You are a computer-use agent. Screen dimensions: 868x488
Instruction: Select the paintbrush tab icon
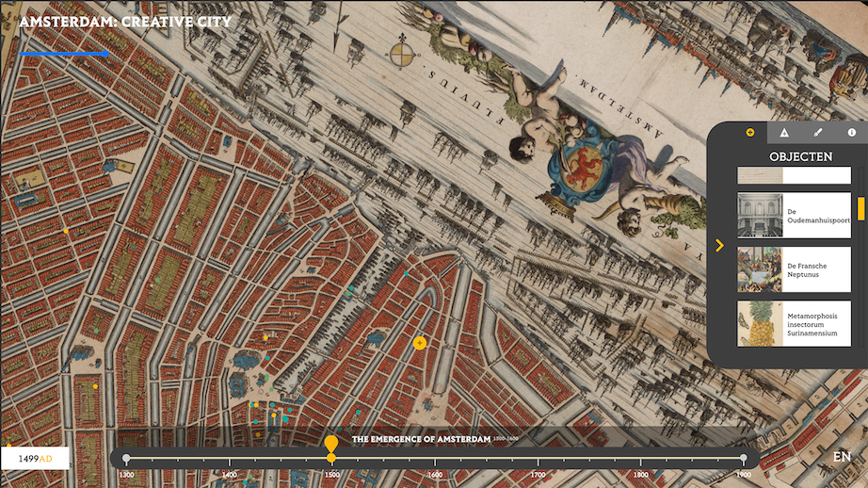(818, 133)
